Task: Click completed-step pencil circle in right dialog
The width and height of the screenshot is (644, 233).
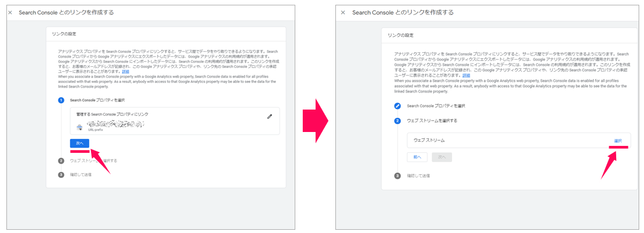Action: point(397,106)
